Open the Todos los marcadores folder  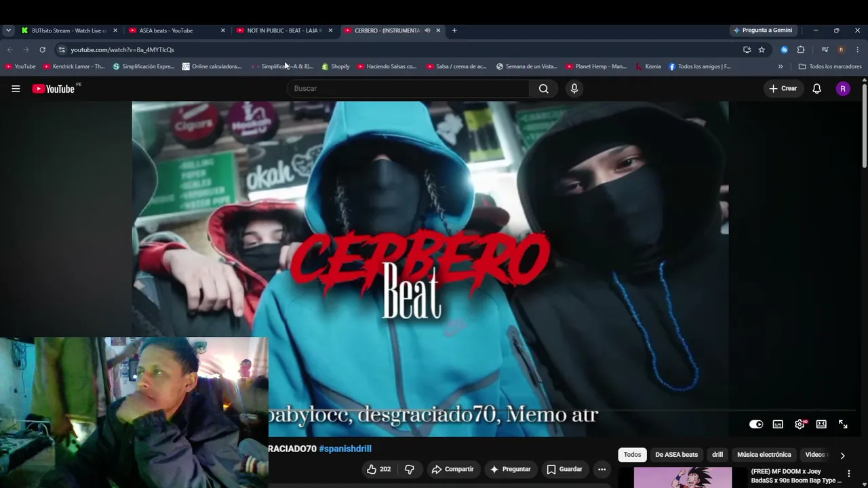[830, 66]
